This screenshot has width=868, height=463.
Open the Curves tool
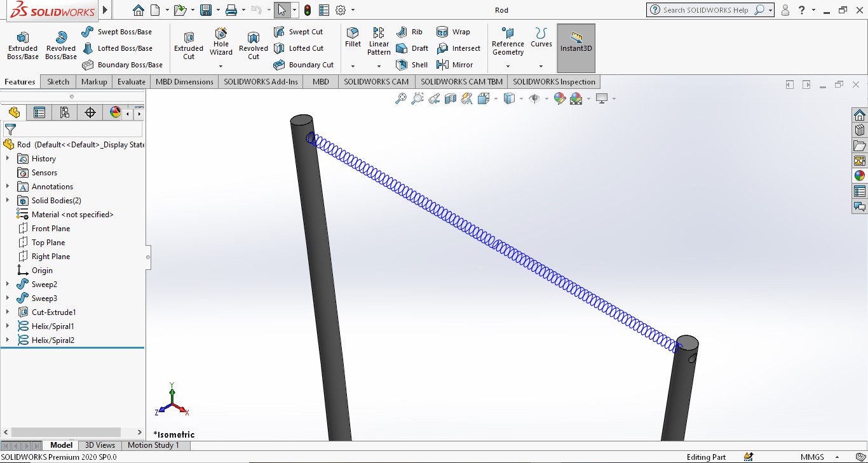541,38
